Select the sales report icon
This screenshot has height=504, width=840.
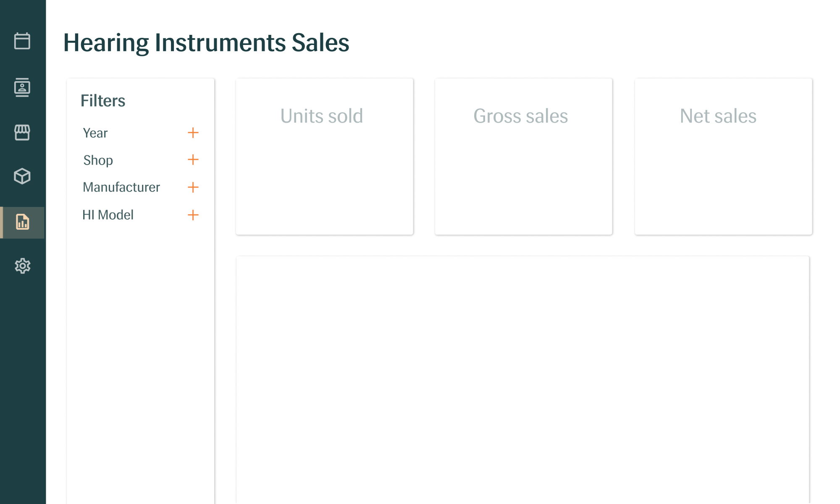pos(22,222)
